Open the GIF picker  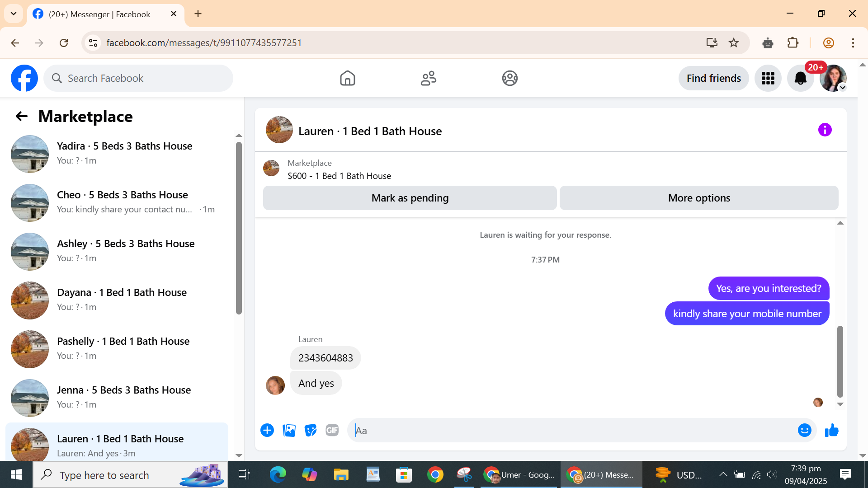[332, 430]
